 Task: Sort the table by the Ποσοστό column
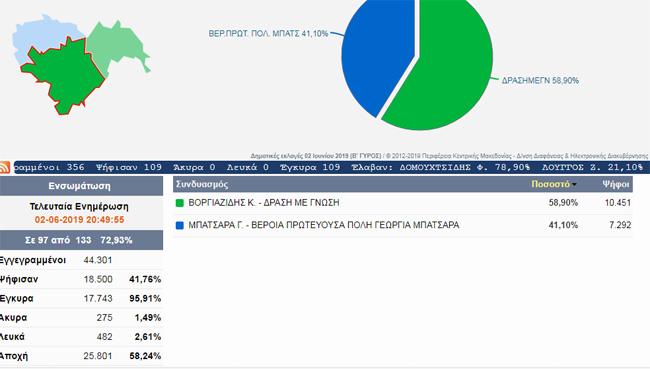[551, 184]
